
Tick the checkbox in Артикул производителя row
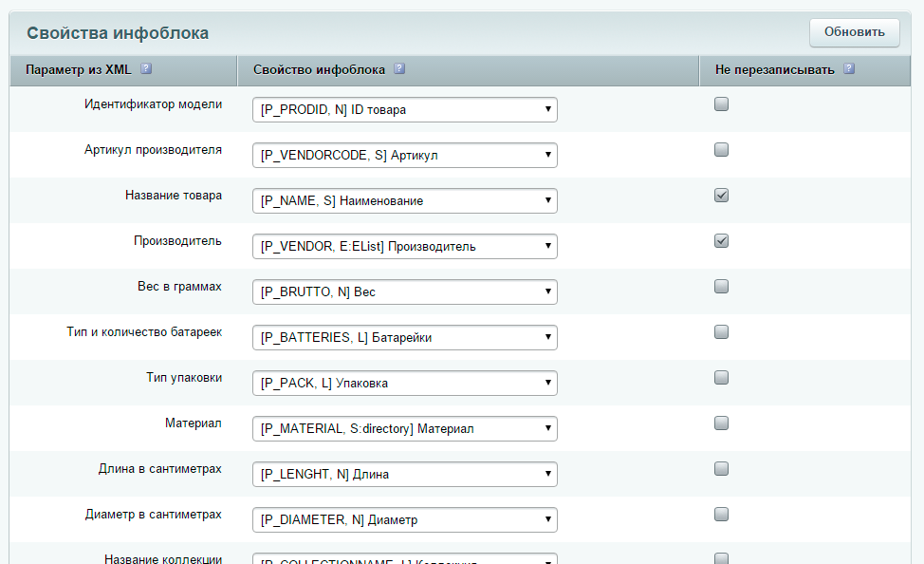pyautogui.click(x=721, y=150)
